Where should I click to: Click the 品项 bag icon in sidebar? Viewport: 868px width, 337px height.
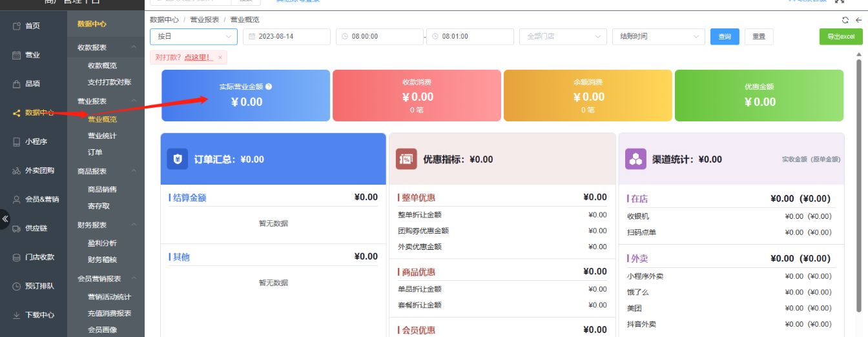[x=17, y=84]
